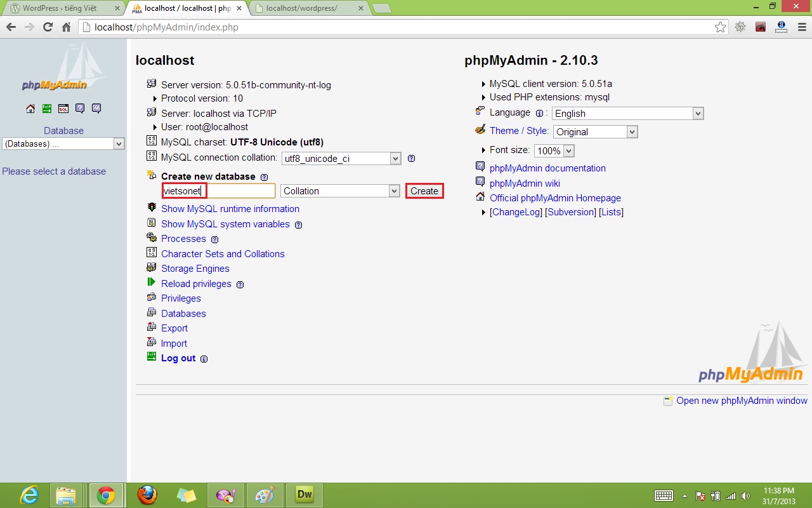The image size is (812, 508).
Task: Click help icon beside Show MySQL system variables
Action: 299,225
